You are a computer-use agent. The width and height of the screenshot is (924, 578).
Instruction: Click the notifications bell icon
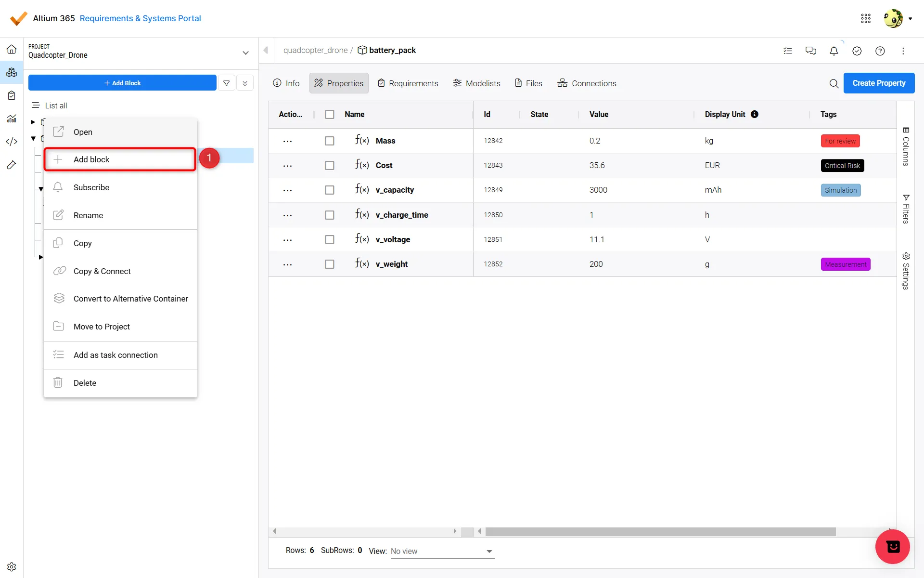(x=834, y=51)
